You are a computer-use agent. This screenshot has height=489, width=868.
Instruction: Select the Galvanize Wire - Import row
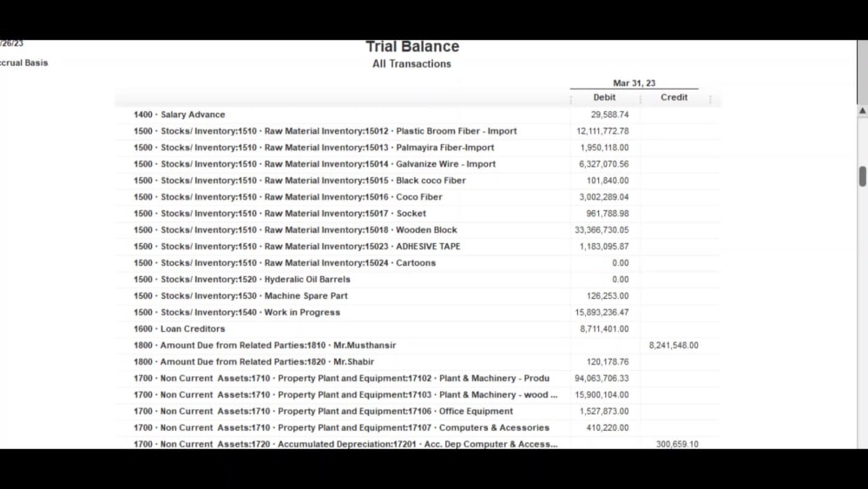click(x=418, y=164)
